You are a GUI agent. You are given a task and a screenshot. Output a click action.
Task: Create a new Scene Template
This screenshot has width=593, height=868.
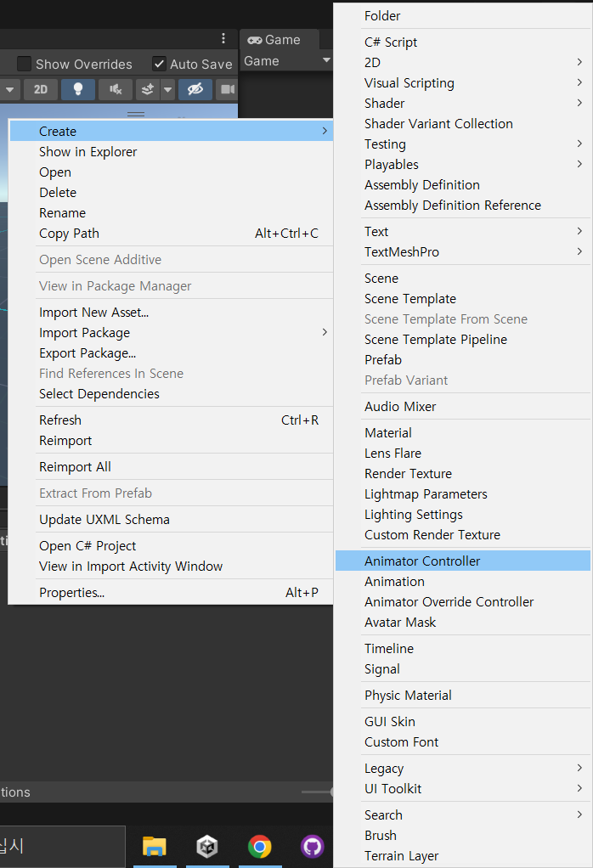463,299
